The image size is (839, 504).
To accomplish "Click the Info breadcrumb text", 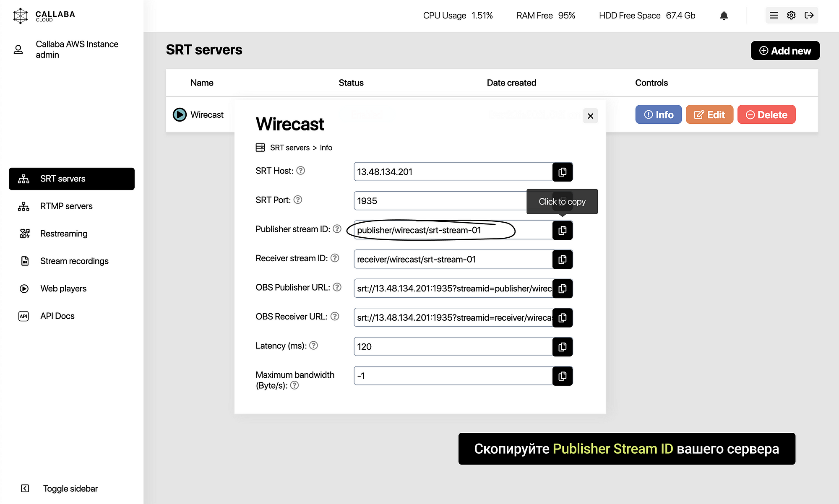I will 326,148.
